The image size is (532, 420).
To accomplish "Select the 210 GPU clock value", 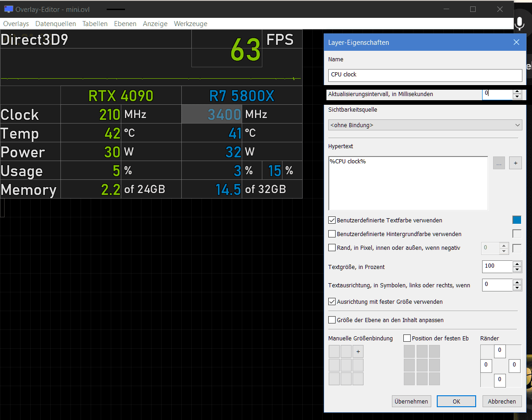I will (109, 114).
